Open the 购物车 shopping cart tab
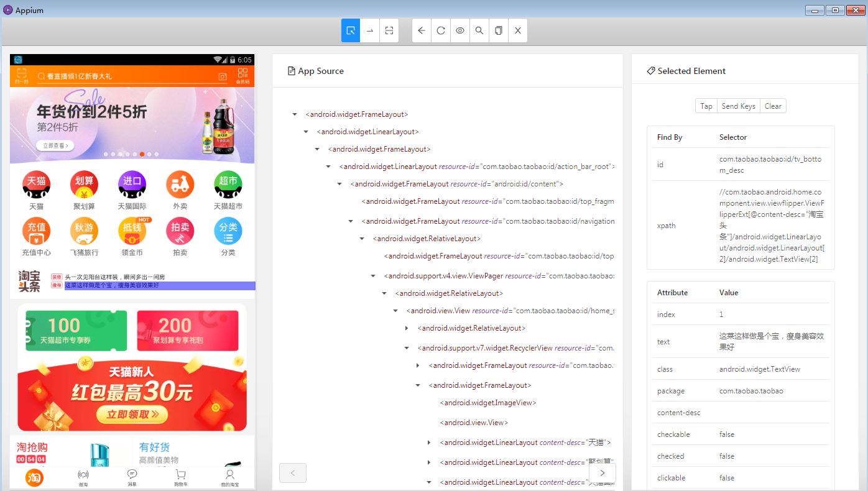Viewport: 868px width, 491px height. tap(180, 478)
